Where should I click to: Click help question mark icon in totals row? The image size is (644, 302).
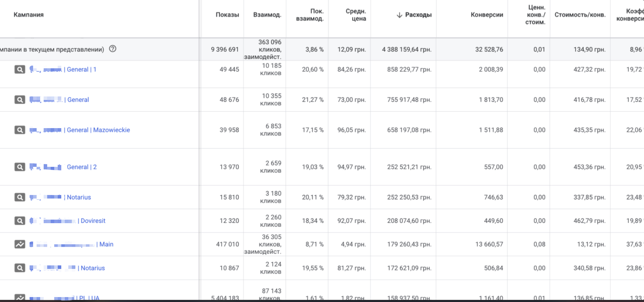[x=113, y=49]
